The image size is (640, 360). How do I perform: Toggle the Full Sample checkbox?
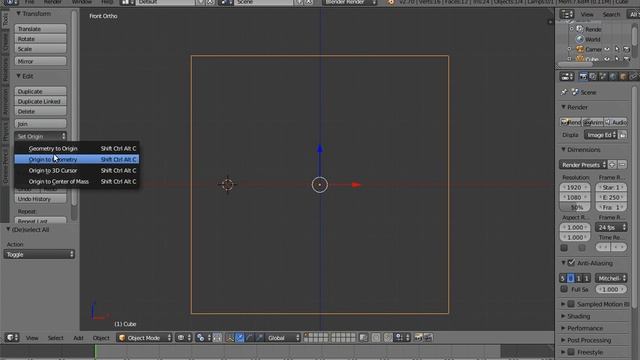[x=564, y=289]
